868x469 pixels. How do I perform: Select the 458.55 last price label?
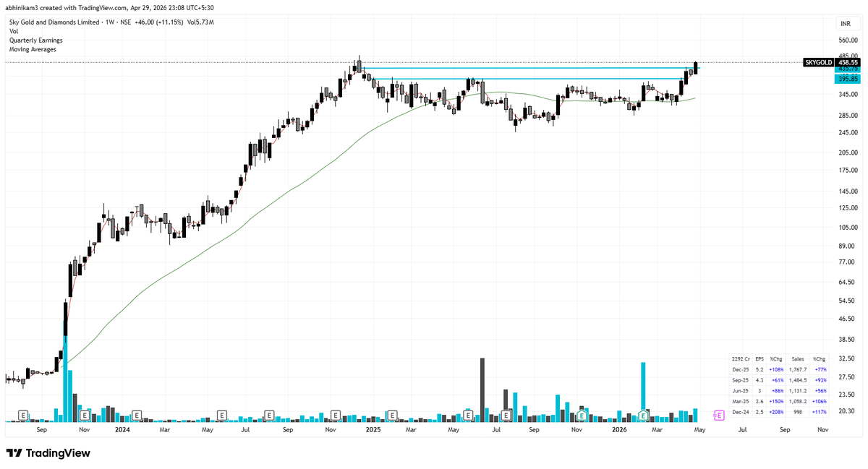coord(847,63)
